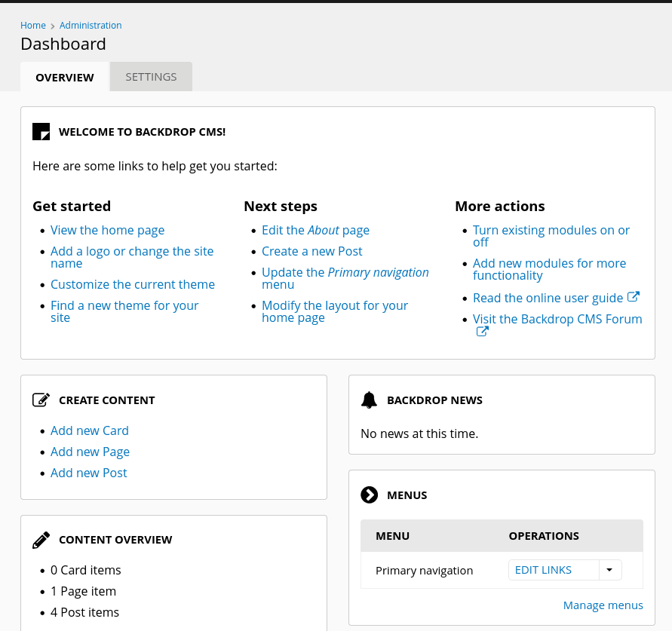Click the '0 Card items' entry

click(86, 570)
